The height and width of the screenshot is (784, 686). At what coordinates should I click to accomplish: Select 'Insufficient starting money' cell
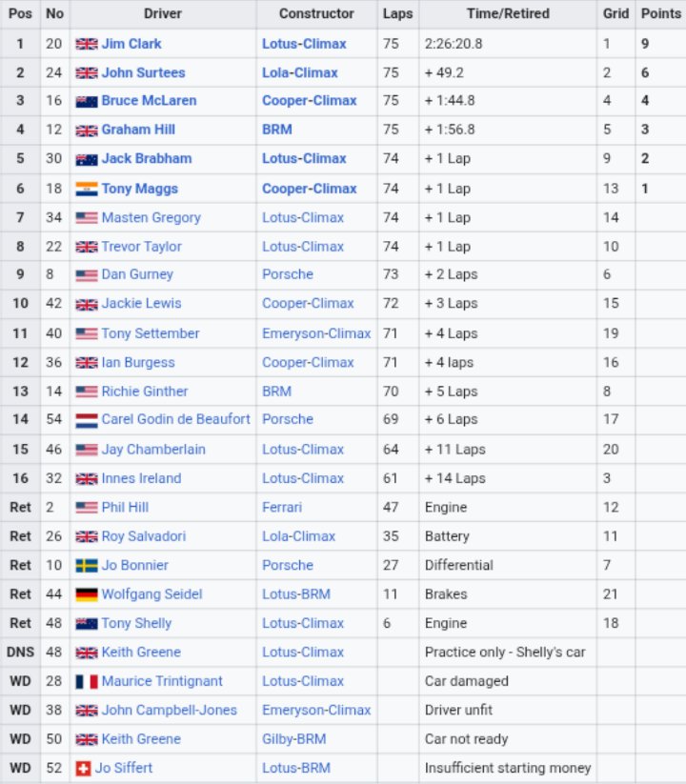[508, 768]
